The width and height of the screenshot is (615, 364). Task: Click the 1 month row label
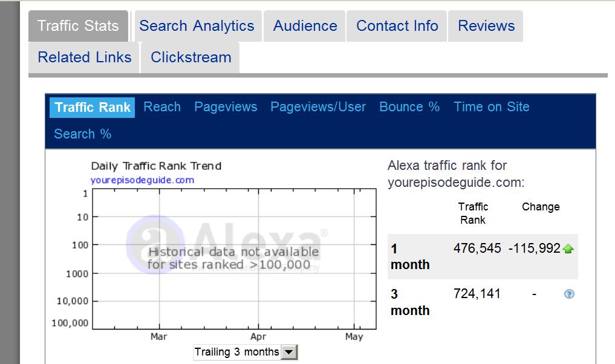(410, 257)
